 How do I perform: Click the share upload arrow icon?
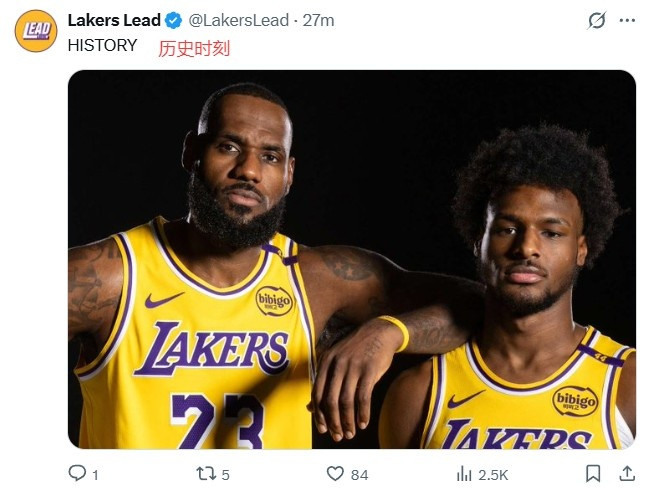point(626,473)
